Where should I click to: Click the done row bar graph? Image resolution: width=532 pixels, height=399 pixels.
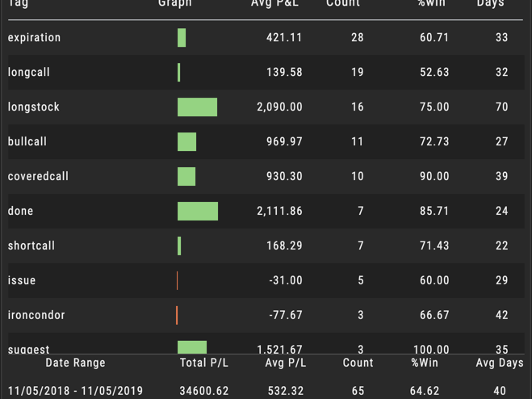tap(198, 211)
